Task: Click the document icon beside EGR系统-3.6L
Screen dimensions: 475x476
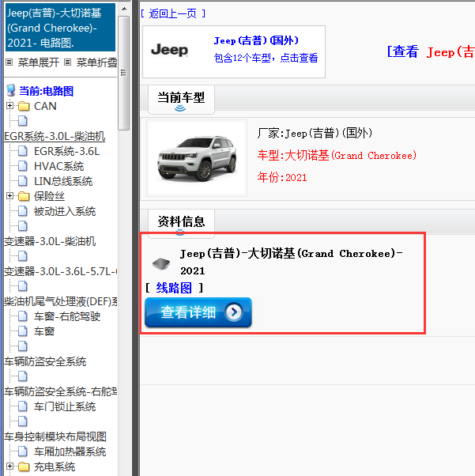Action: coord(22,151)
